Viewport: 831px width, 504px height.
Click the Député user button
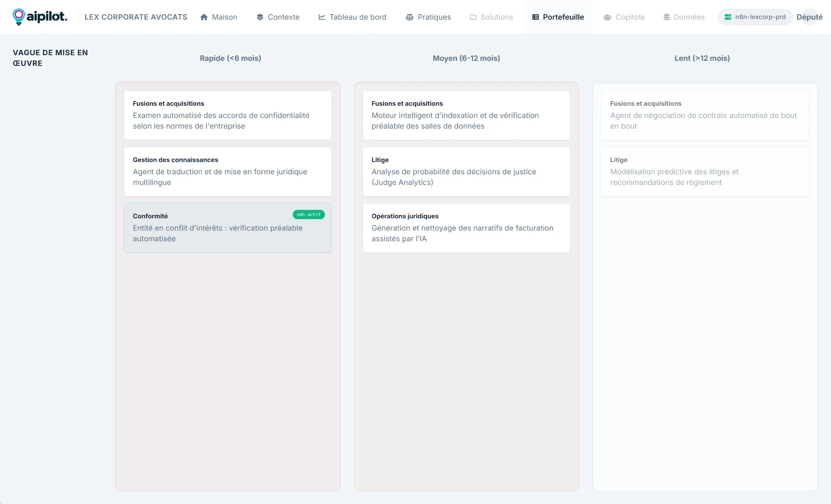click(809, 17)
